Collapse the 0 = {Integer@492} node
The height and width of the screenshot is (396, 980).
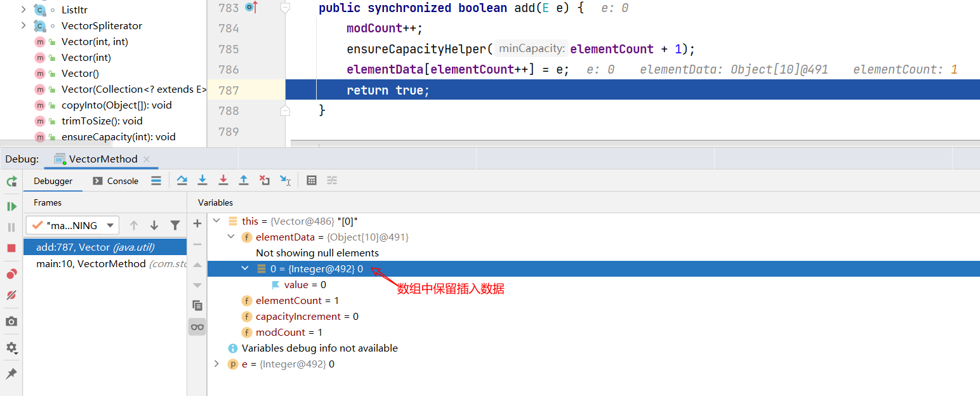[x=245, y=268]
